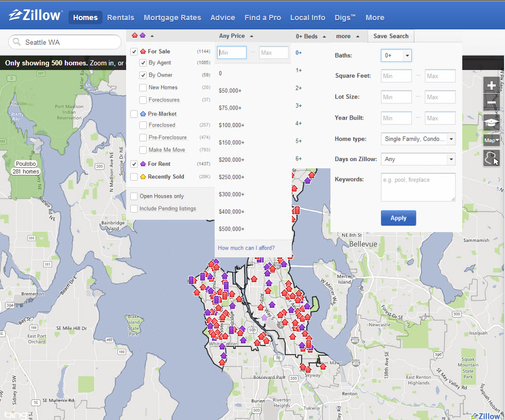
Task: Open the Homes tab
Action: 85,17
